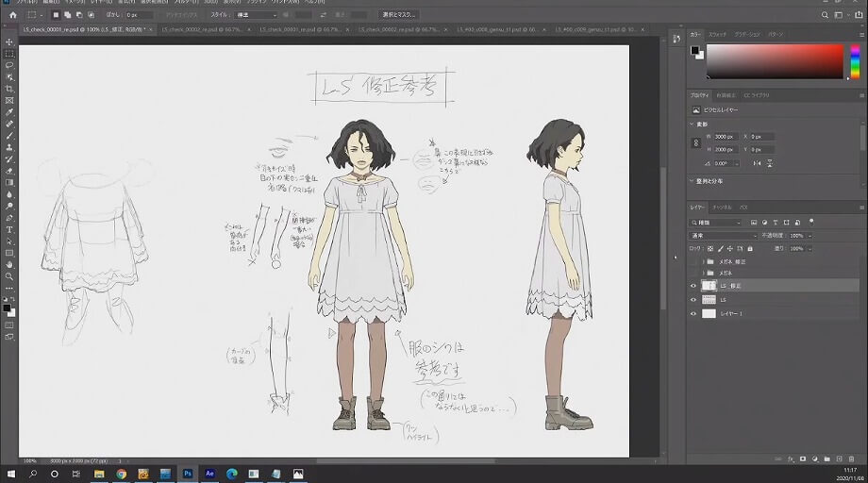Expand the メガネ layer group
Image resolution: width=868 pixels, height=483 pixels.
[x=704, y=273]
